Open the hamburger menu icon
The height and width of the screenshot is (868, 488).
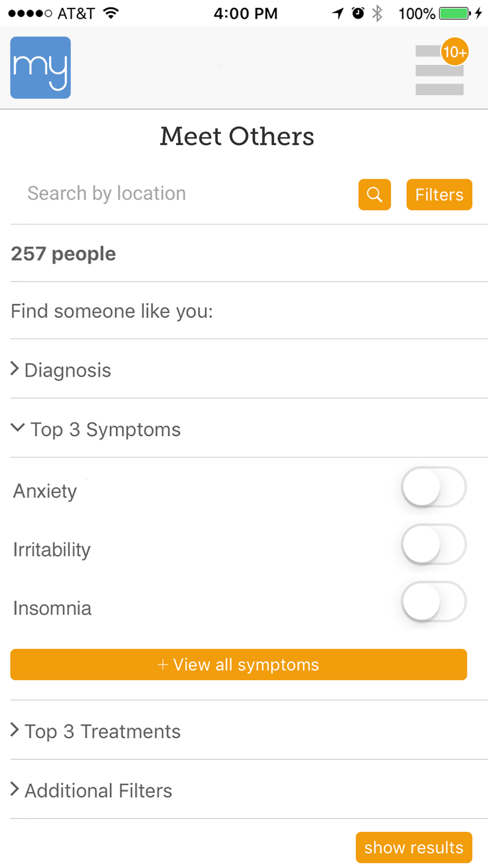click(439, 70)
